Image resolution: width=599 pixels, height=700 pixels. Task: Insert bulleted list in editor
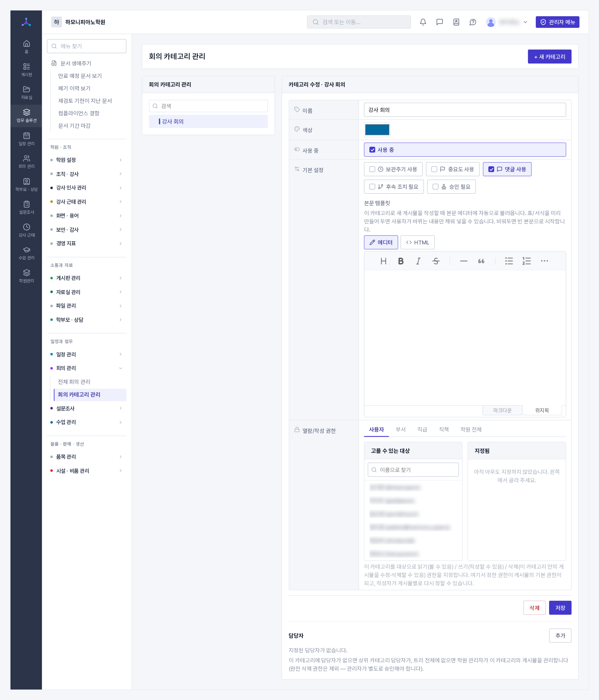coord(509,261)
